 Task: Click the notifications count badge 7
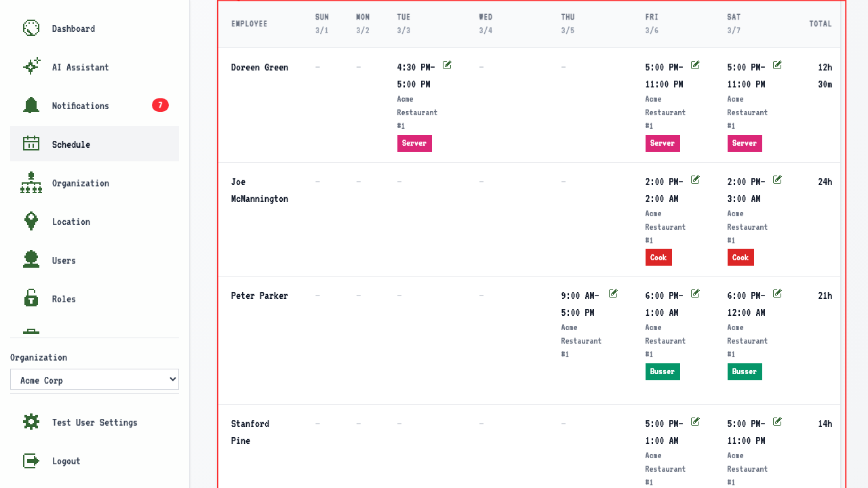[160, 105]
